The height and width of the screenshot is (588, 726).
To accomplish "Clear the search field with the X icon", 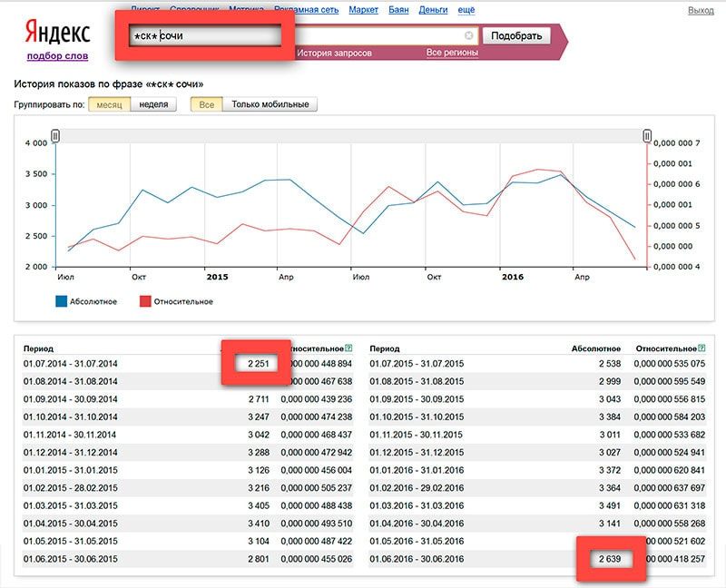I will pos(468,35).
